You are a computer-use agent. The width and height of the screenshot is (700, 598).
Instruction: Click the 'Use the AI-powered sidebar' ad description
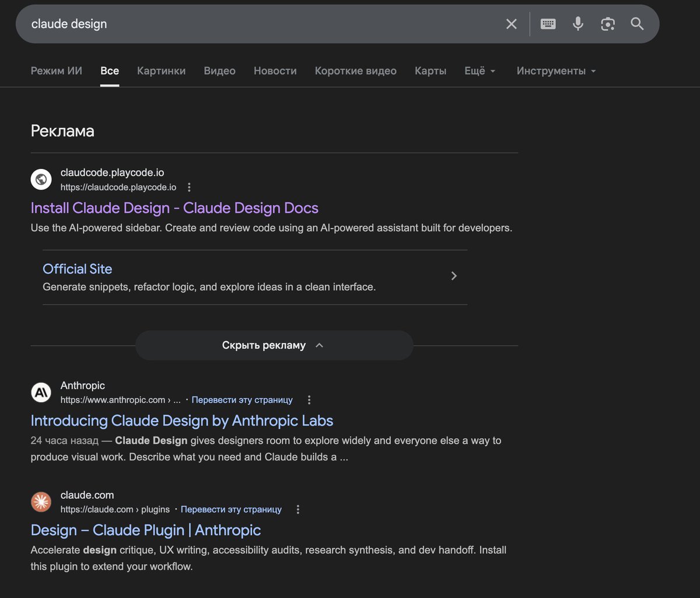(x=271, y=228)
